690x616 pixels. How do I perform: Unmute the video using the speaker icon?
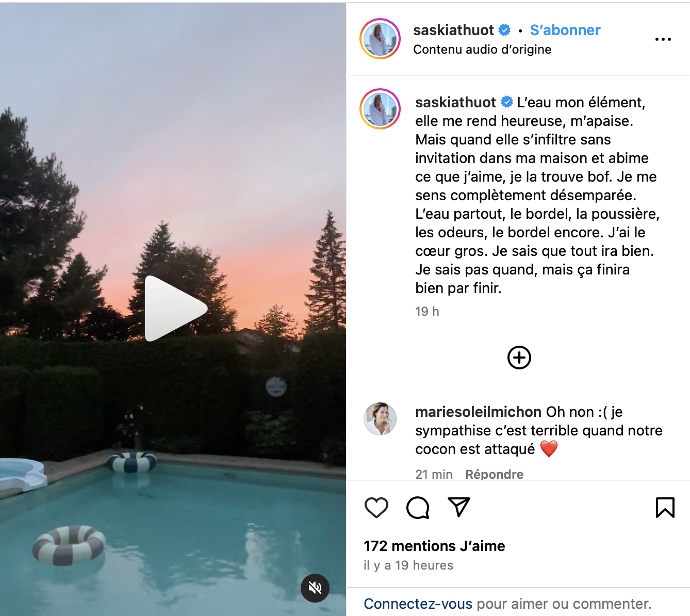[x=315, y=588]
